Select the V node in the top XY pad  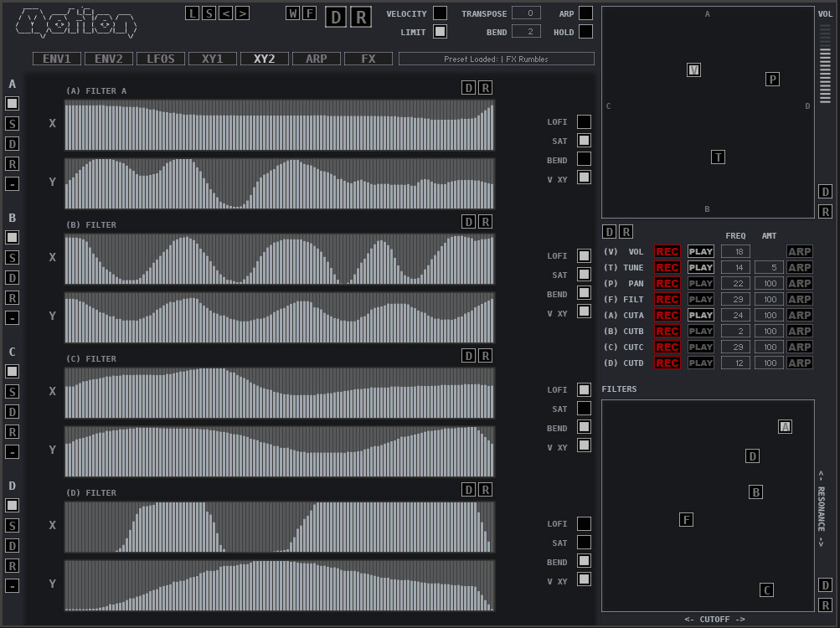pos(693,70)
